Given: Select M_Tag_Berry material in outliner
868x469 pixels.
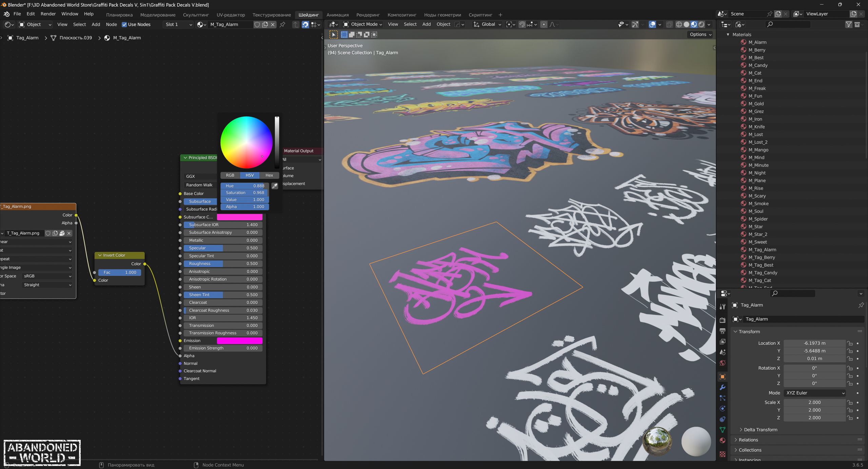Looking at the screenshot, I should tap(762, 257).
